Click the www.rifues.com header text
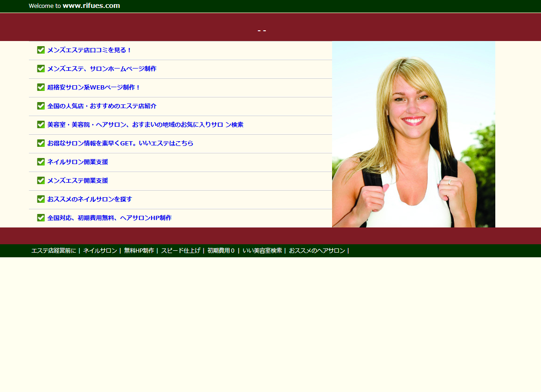This screenshot has height=392, width=541. click(91, 6)
